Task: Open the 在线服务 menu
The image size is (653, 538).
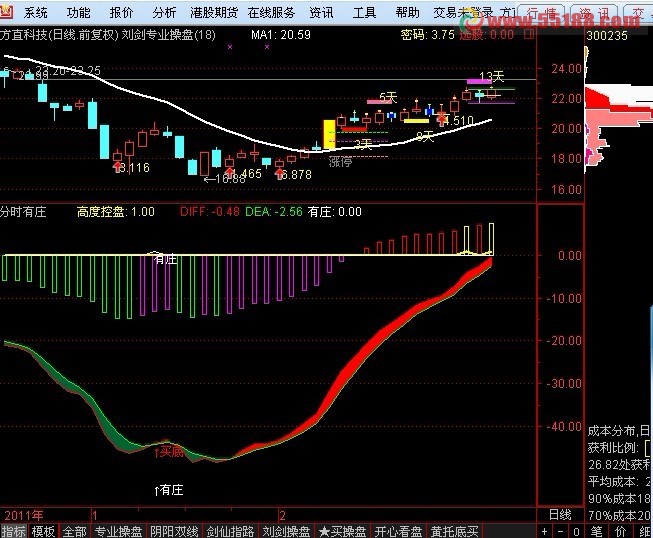Action: pos(271,13)
